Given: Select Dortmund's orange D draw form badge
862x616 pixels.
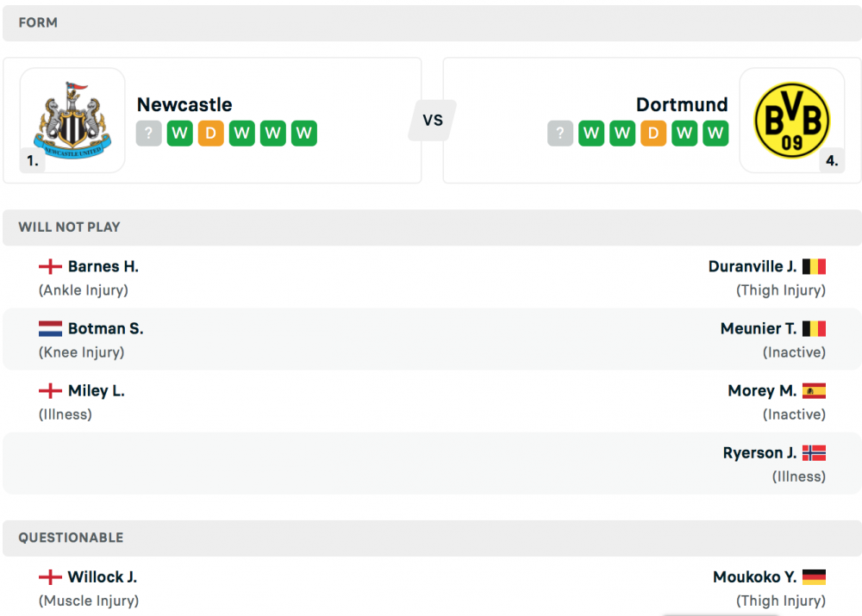Looking at the screenshot, I should coord(653,134).
